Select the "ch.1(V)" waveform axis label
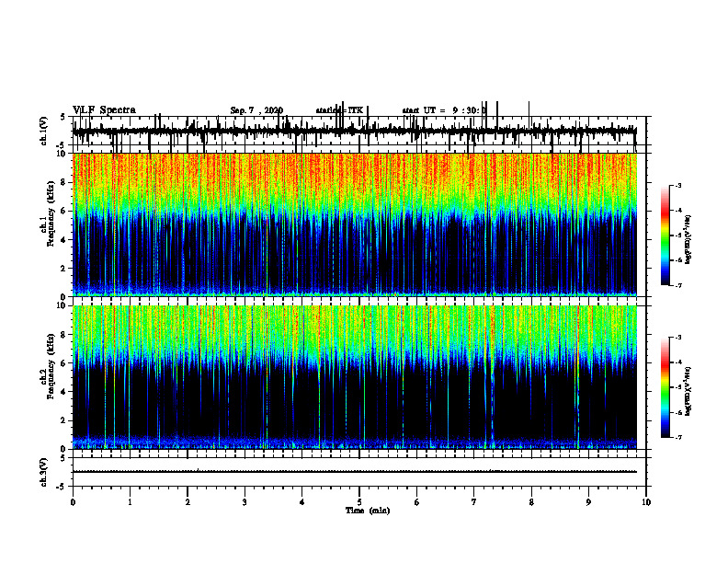The height and width of the screenshot is (563, 728). 44,131
